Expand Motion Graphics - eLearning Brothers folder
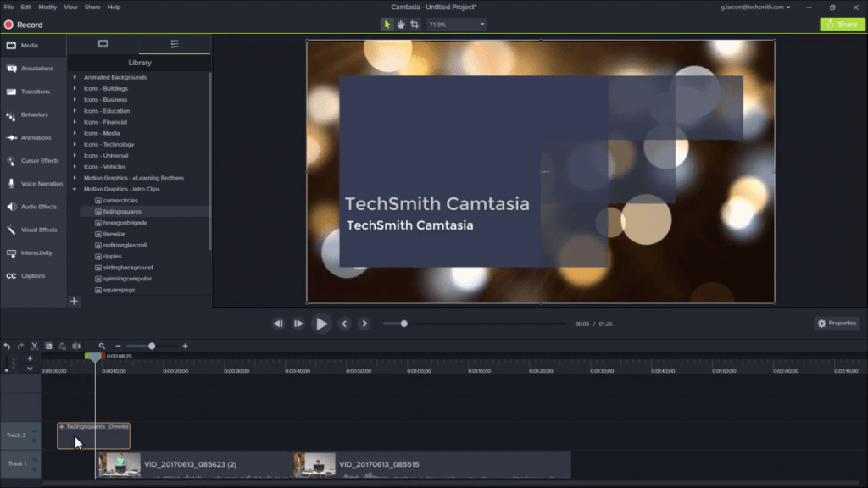Screen dimensions: 868x488 click(x=75, y=178)
